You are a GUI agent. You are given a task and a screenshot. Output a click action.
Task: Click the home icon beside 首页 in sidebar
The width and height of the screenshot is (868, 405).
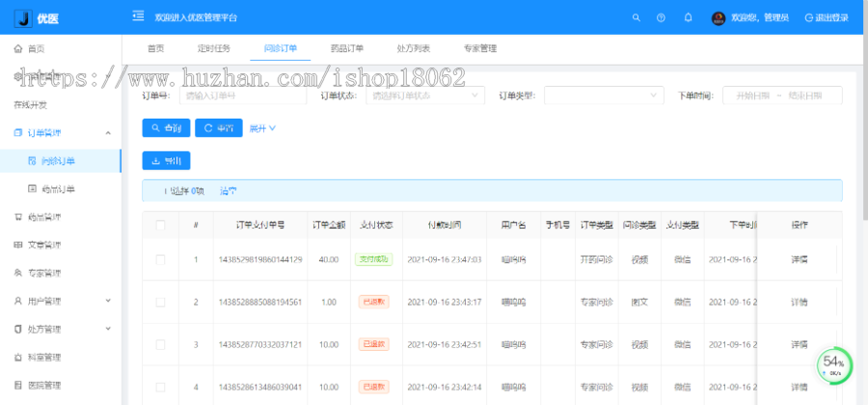[x=18, y=48]
